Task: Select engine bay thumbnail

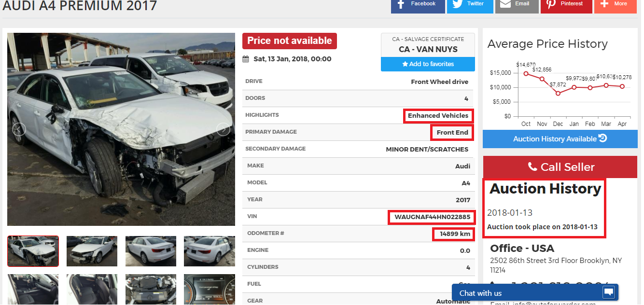Action: [x=151, y=290]
